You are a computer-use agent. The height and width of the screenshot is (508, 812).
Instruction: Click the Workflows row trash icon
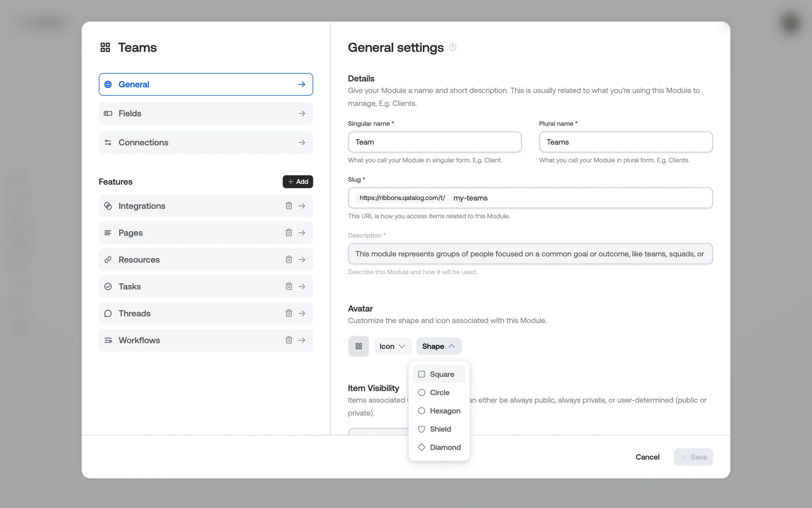tap(289, 340)
